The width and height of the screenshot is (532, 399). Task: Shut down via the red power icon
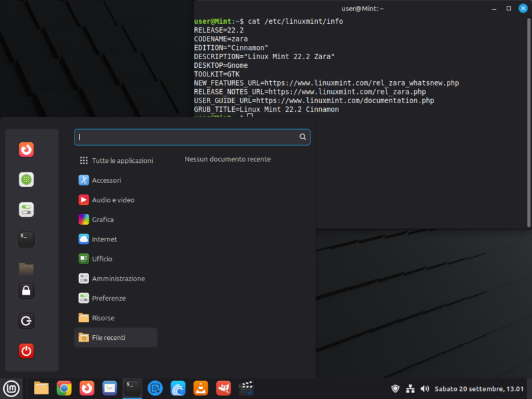pos(26,351)
